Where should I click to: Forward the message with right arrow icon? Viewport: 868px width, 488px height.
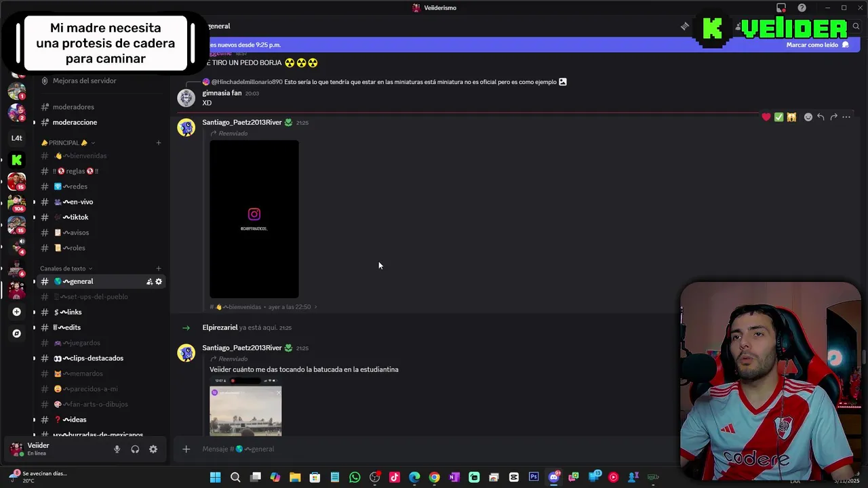tap(833, 117)
